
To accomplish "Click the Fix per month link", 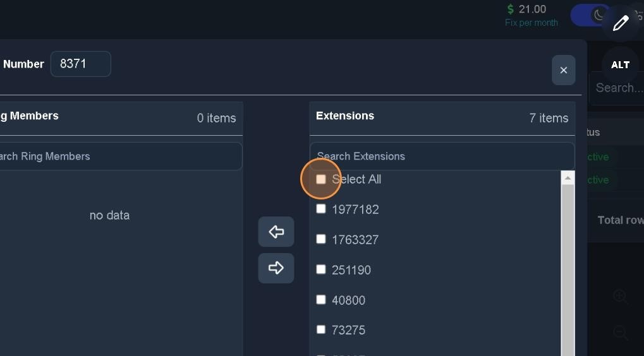I will tap(531, 23).
